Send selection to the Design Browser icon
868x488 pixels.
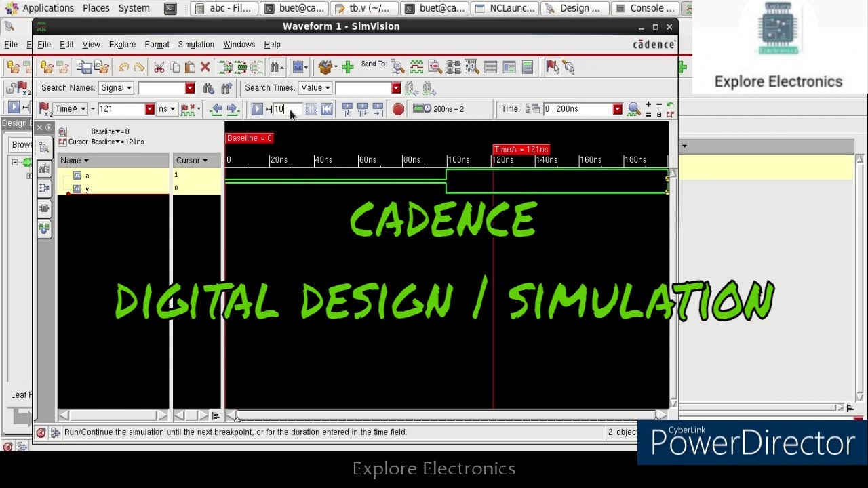pyautogui.click(x=397, y=67)
